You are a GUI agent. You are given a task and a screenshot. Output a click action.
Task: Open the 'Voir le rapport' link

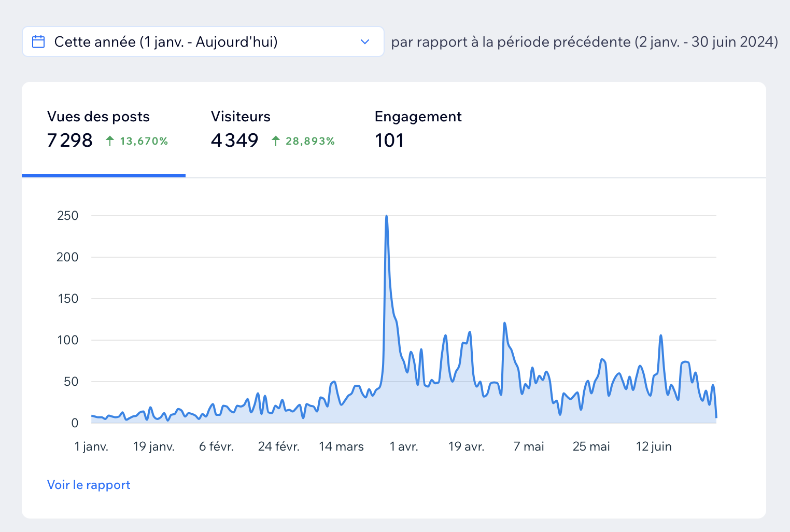pyautogui.click(x=89, y=485)
